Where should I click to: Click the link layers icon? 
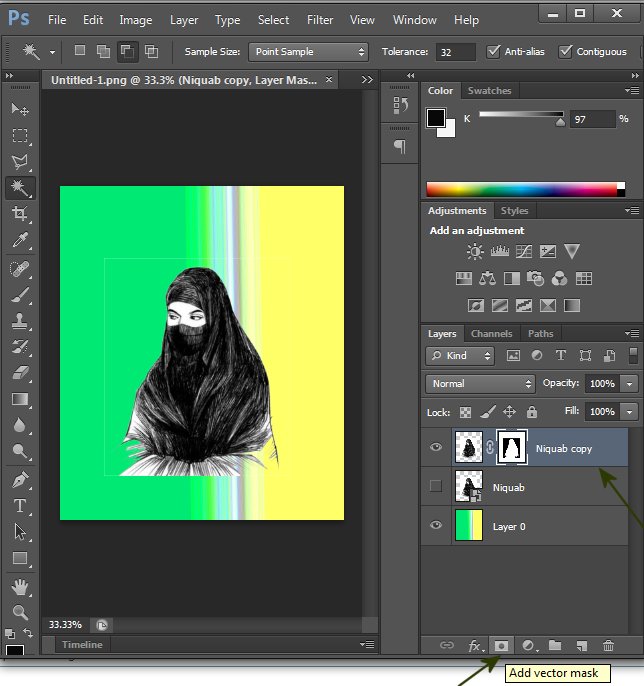(447, 645)
